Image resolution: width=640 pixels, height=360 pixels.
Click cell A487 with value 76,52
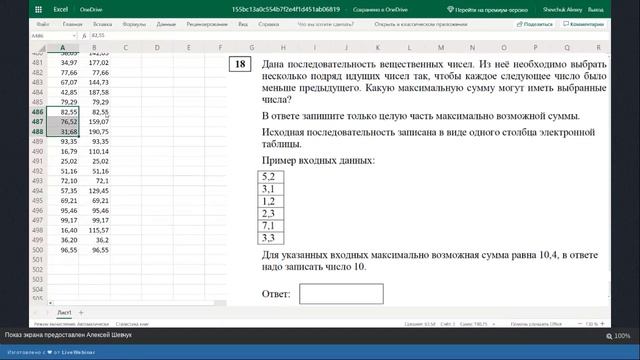pos(63,122)
